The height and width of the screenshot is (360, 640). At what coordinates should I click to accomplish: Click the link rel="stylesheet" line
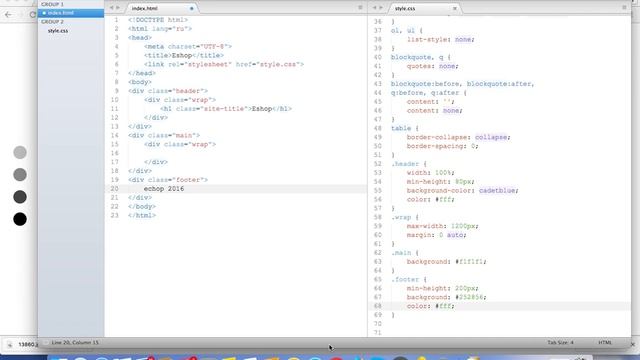click(x=224, y=64)
